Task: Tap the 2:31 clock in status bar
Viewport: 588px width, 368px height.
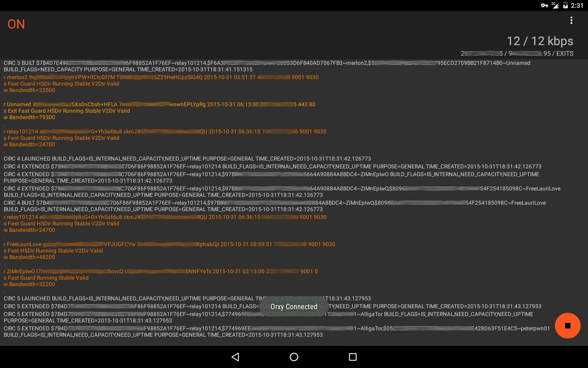Action: 577,6
